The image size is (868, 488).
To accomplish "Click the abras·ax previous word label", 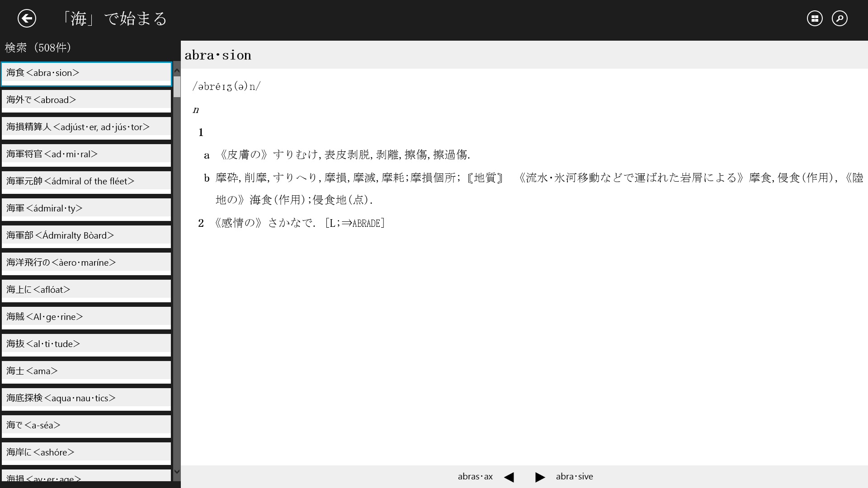I will click(475, 477).
